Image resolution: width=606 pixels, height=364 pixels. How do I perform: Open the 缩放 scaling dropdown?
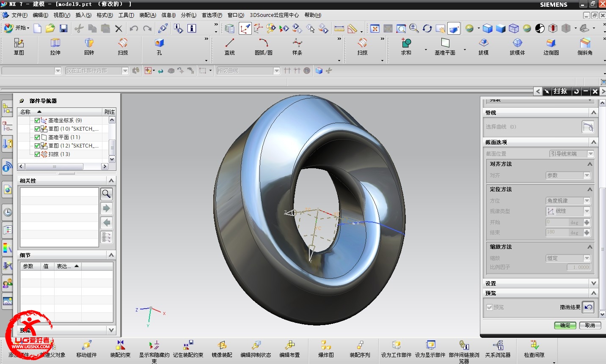coord(568,258)
